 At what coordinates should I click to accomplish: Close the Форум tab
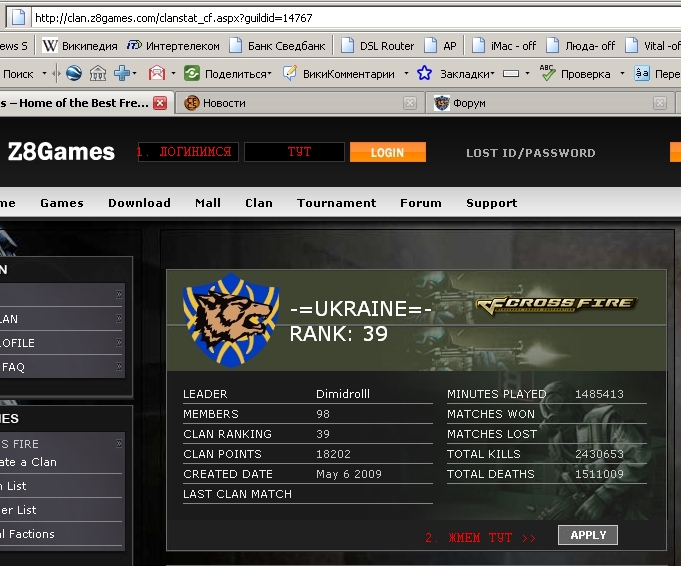point(660,103)
